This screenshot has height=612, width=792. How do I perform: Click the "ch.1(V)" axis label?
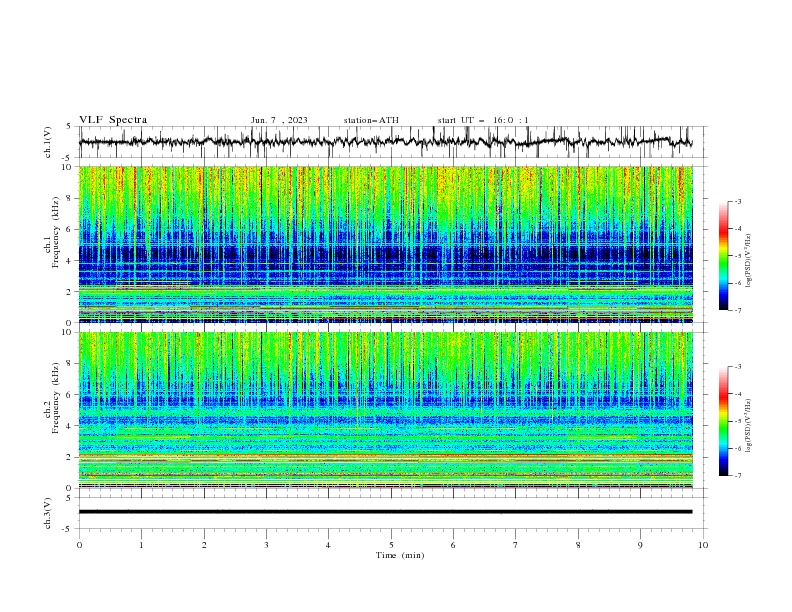[x=48, y=142]
